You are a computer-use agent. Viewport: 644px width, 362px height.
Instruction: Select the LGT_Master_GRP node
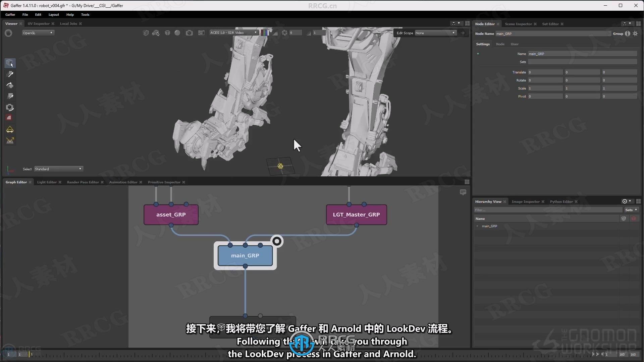356,215
